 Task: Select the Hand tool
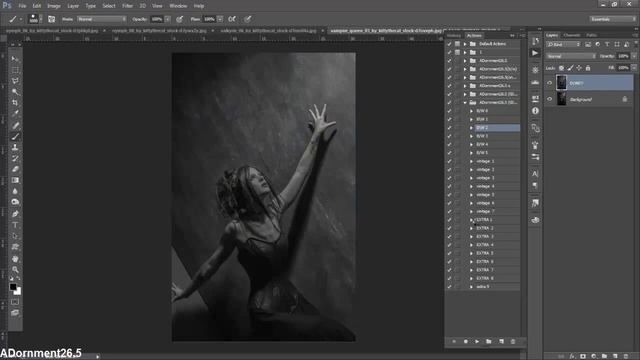click(15, 259)
